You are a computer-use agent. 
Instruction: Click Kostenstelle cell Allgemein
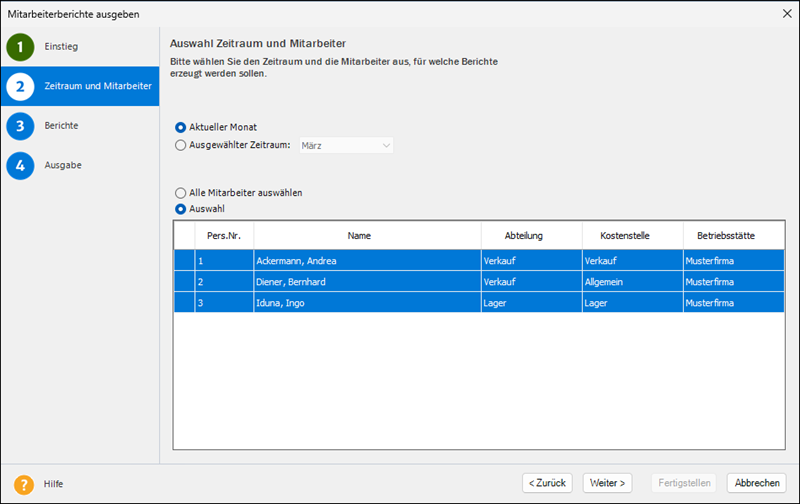[x=633, y=282]
